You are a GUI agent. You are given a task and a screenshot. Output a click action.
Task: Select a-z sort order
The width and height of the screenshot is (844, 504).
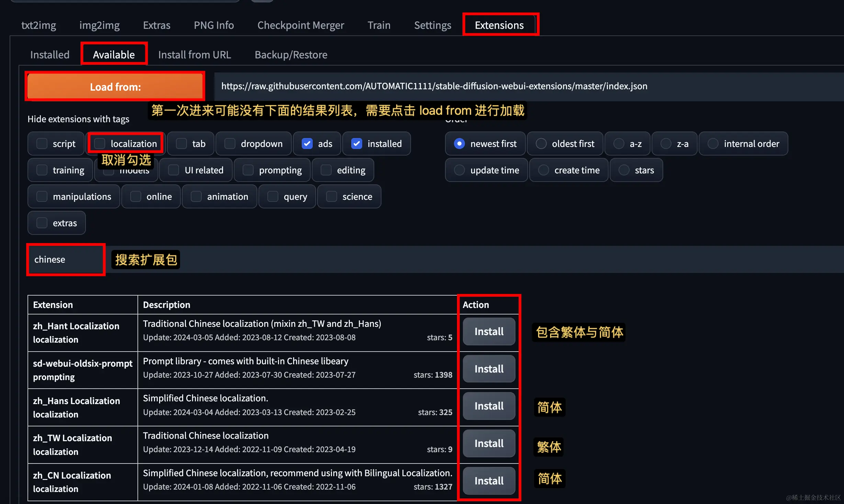(x=619, y=144)
